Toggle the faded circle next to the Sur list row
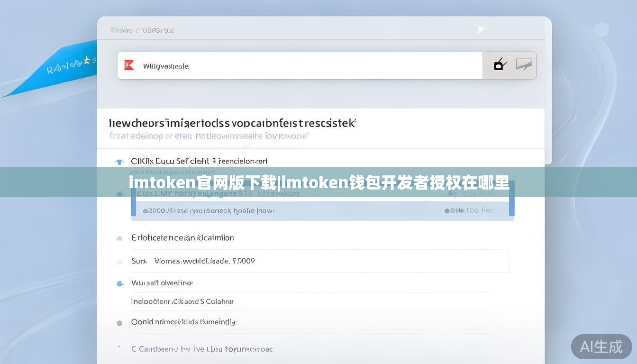The width and height of the screenshot is (637, 364). point(119,261)
